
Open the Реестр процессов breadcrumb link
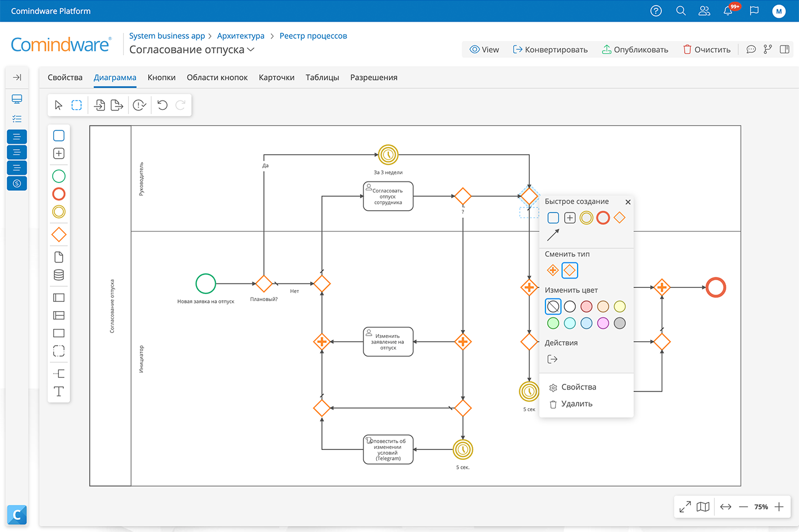(313, 36)
